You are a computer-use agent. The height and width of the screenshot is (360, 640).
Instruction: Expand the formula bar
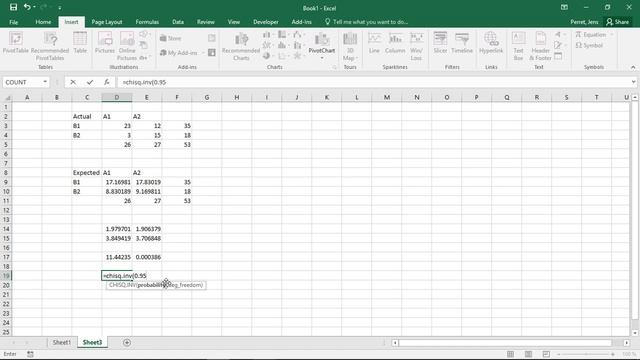point(633,82)
